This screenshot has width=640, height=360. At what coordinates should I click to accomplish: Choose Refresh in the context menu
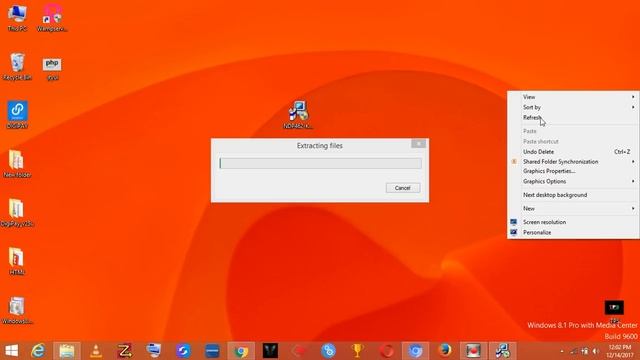573,118
